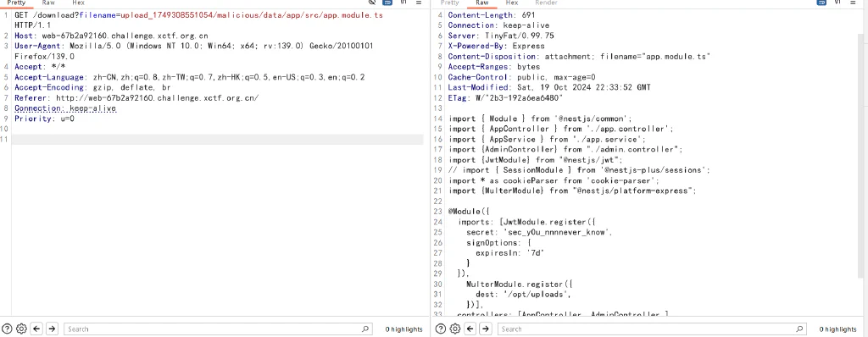Toggle request line-wrap blue icon
Viewport: 868px width, 337px height.
point(388,3)
